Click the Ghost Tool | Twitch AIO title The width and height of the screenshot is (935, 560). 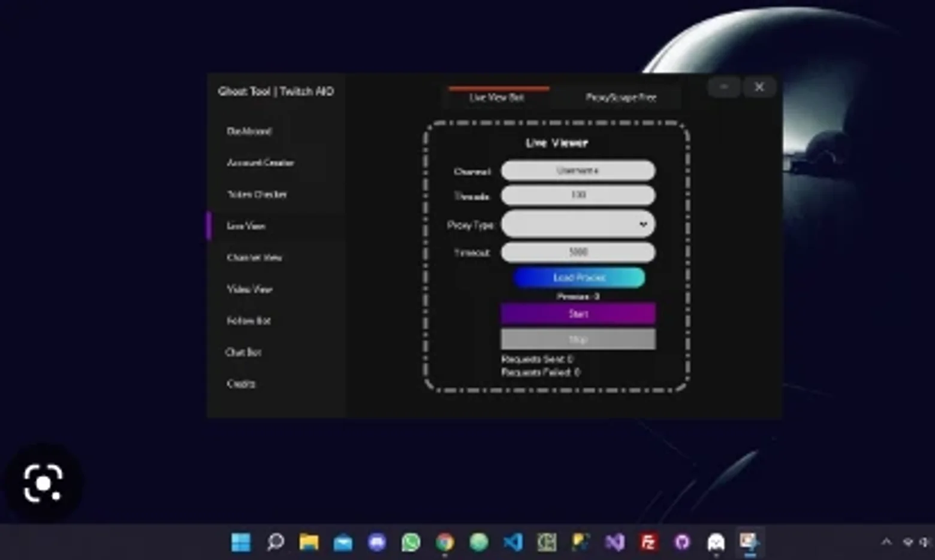click(x=276, y=92)
